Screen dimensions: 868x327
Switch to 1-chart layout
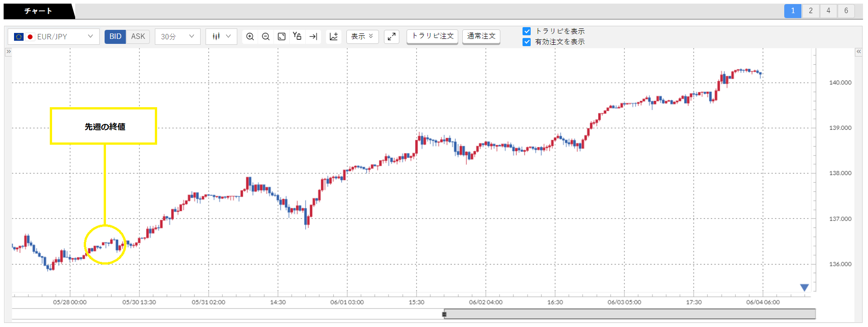(x=793, y=11)
